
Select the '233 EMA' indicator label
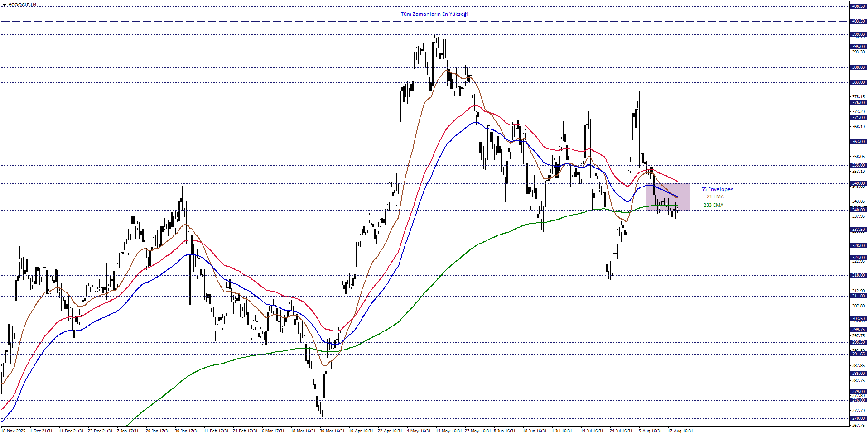[714, 205]
